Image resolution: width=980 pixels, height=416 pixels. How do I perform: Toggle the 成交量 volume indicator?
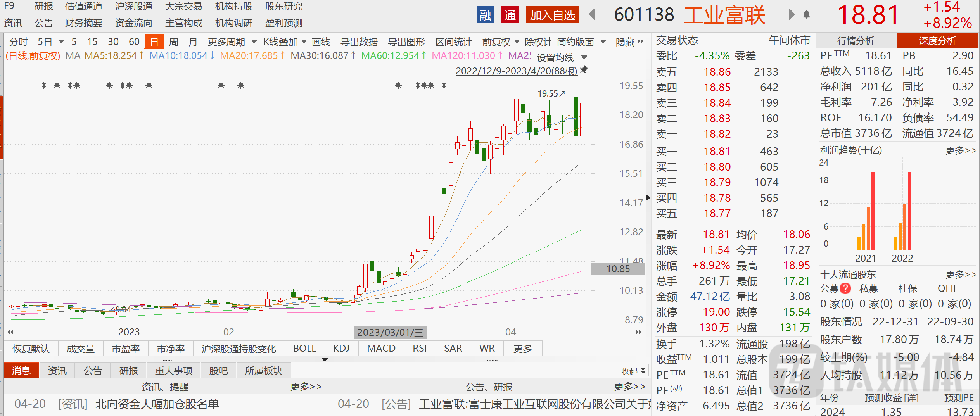click(x=80, y=349)
